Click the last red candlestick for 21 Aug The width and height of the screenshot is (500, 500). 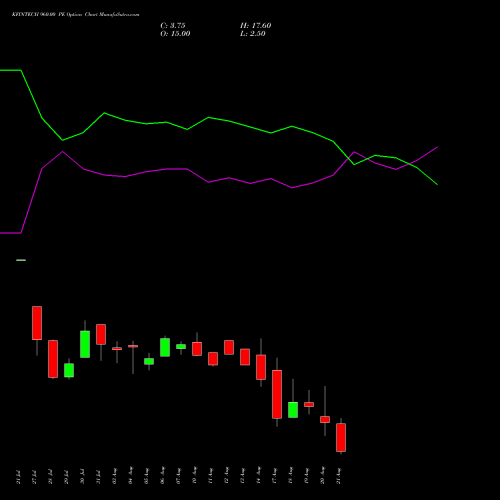(341, 438)
